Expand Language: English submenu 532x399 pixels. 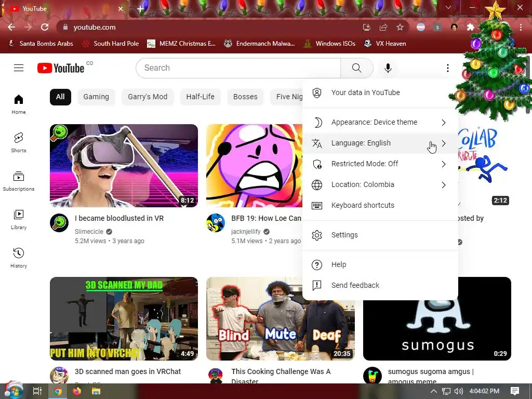(380, 143)
